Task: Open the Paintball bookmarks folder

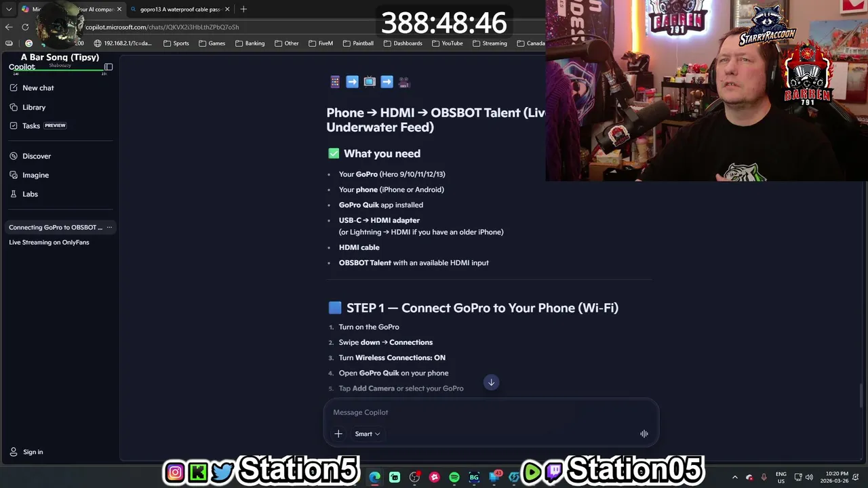Action: point(358,43)
